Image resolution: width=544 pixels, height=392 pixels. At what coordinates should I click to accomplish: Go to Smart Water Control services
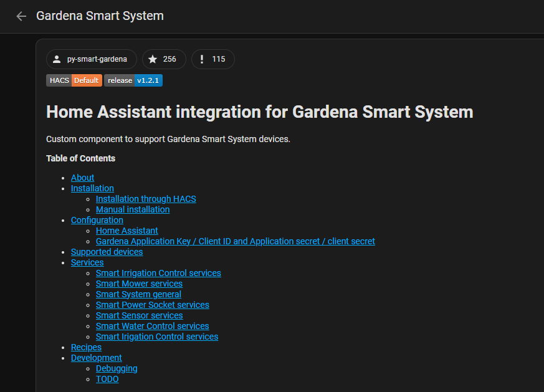[152, 326]
